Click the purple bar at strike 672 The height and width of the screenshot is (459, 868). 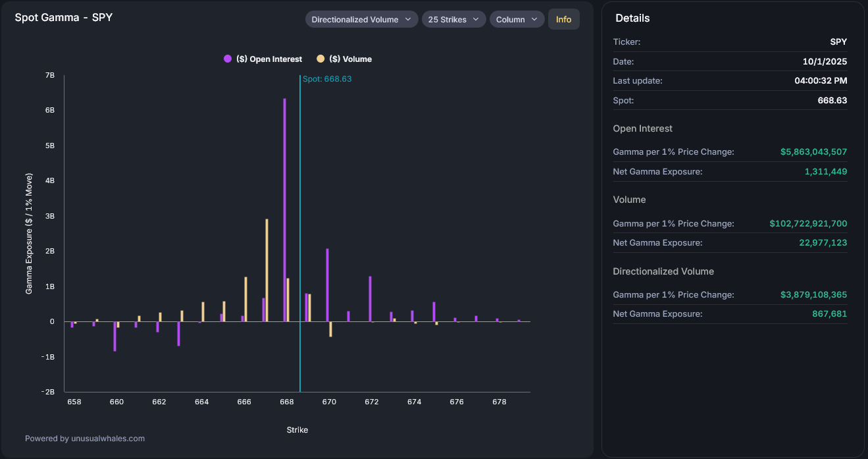click(x=370, y=298)
